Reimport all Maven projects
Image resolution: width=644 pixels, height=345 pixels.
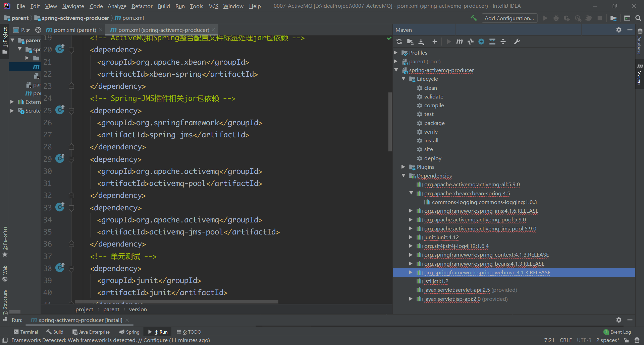pos(399,42)
